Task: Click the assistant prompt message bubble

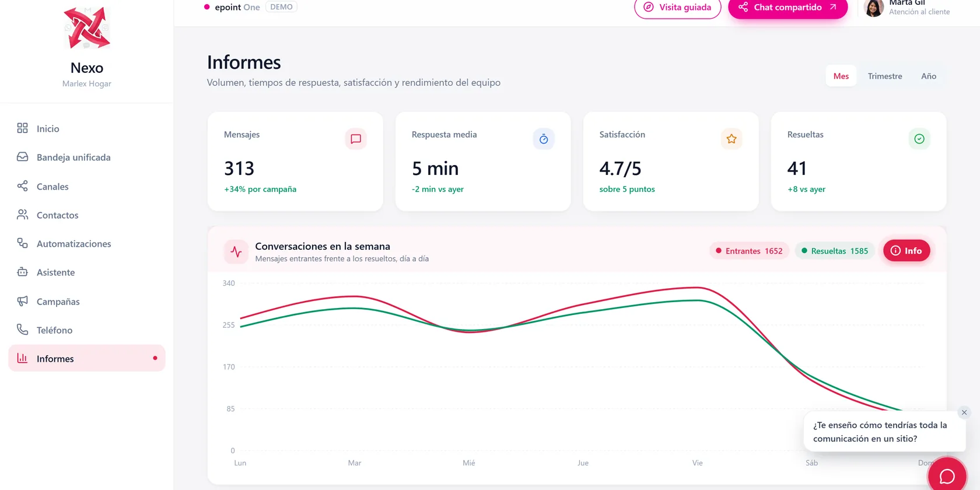Action: [884, 432]
